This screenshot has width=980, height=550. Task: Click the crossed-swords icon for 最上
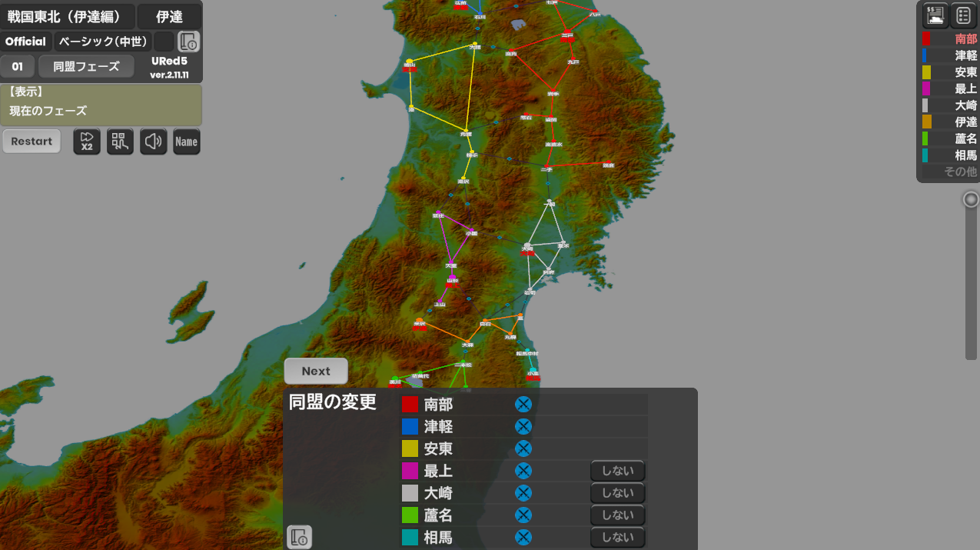coord(523,471)
